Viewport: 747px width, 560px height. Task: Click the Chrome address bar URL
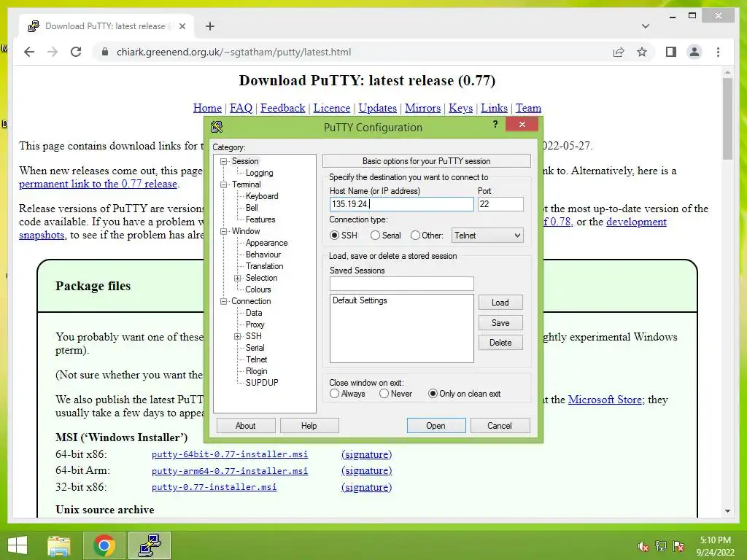(234, 52)
